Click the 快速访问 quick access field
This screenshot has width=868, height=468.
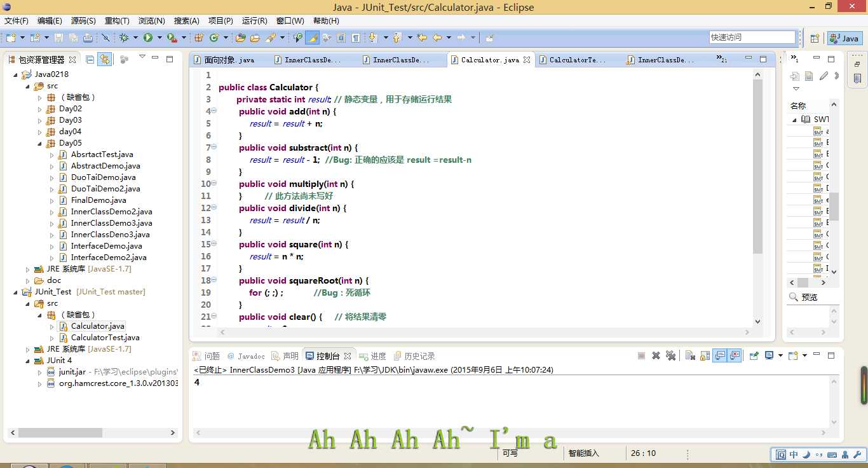[752, 38]
